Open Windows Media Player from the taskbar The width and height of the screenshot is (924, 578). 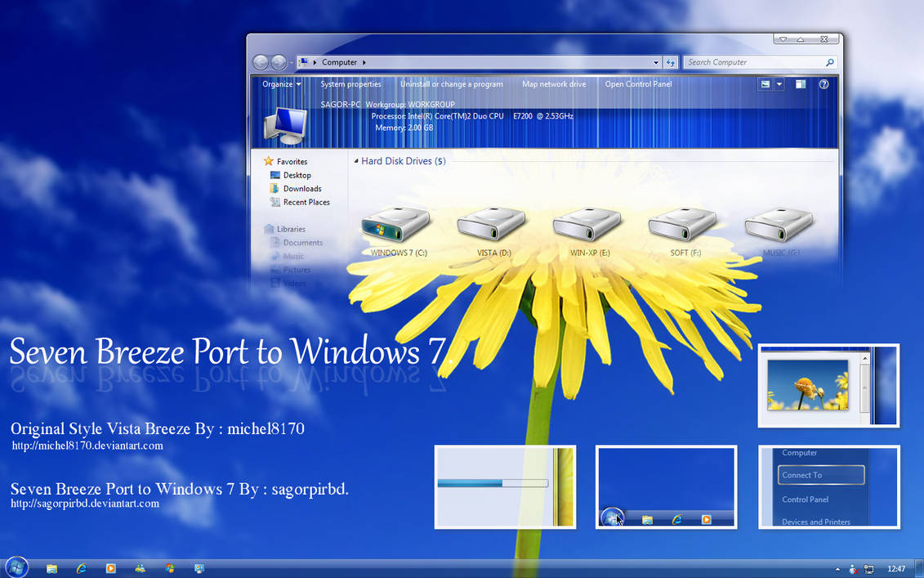110,567
